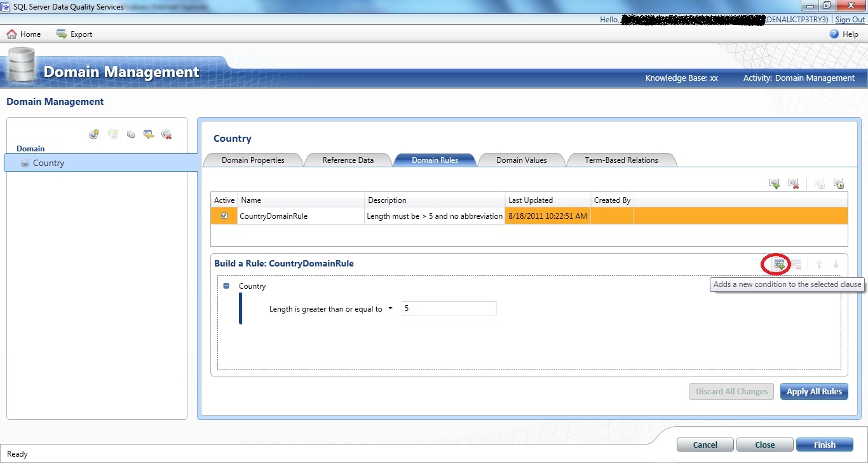Click the Apply selected rule icon
This screenshot has width=868, height=463.
click(820, 184)
